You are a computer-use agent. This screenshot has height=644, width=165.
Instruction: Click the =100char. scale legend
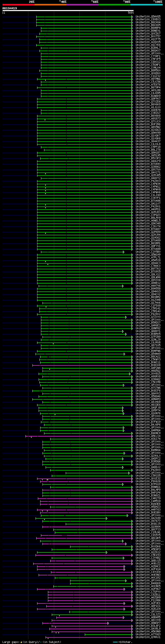(123, 642)
